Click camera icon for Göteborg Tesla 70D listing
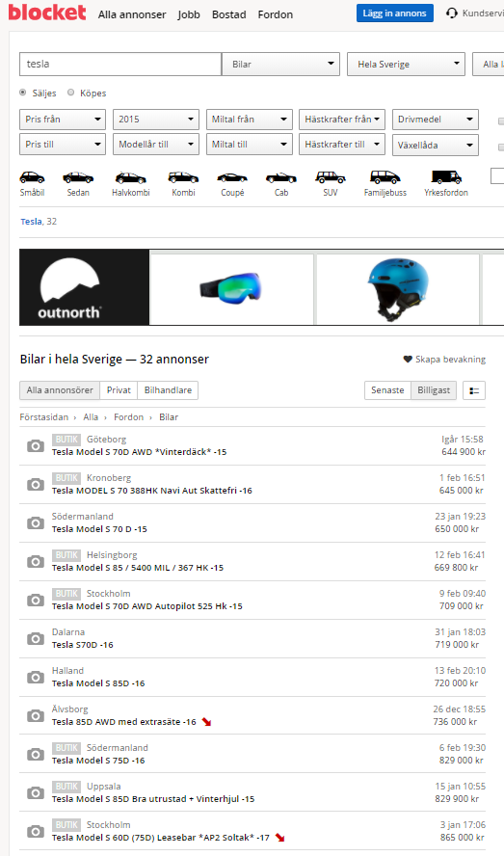 pos(36,445)
